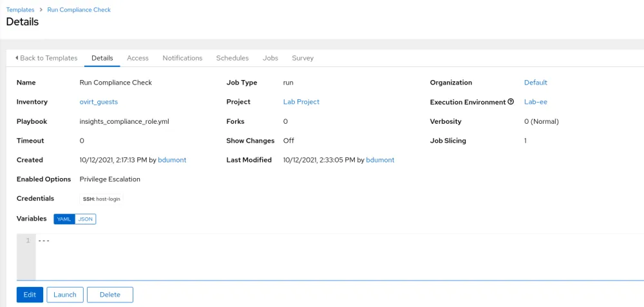Click the Back to Templates caret

tap(17, 58)
